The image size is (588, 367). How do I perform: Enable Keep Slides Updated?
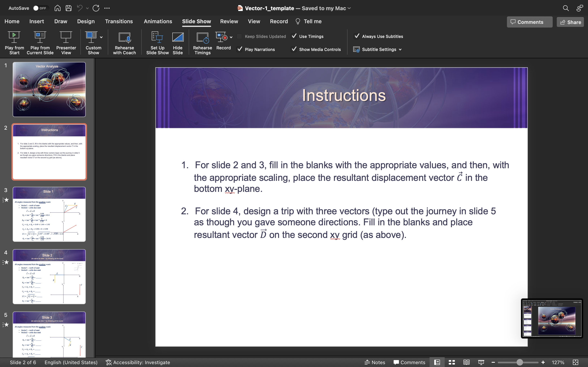239,36
